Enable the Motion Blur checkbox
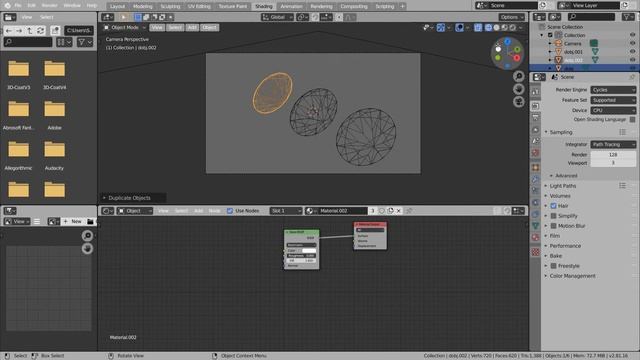This screenshot has height=360, width=640. pyautogui.click(x=553, y=226)
